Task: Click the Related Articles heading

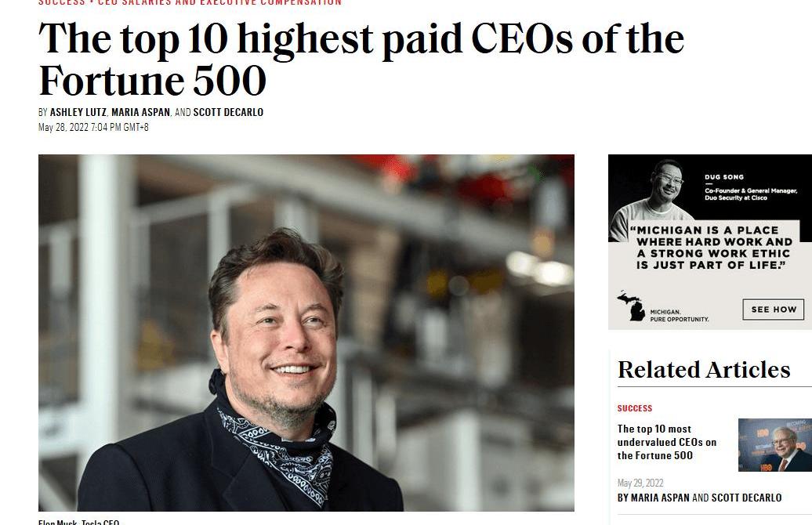Action: click(704, 370)
